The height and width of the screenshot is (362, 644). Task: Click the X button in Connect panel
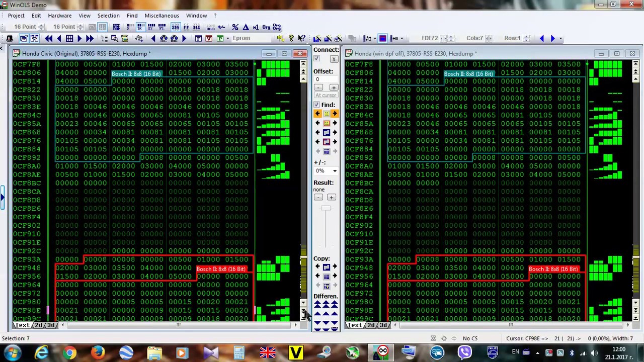[x=334, y=59]
